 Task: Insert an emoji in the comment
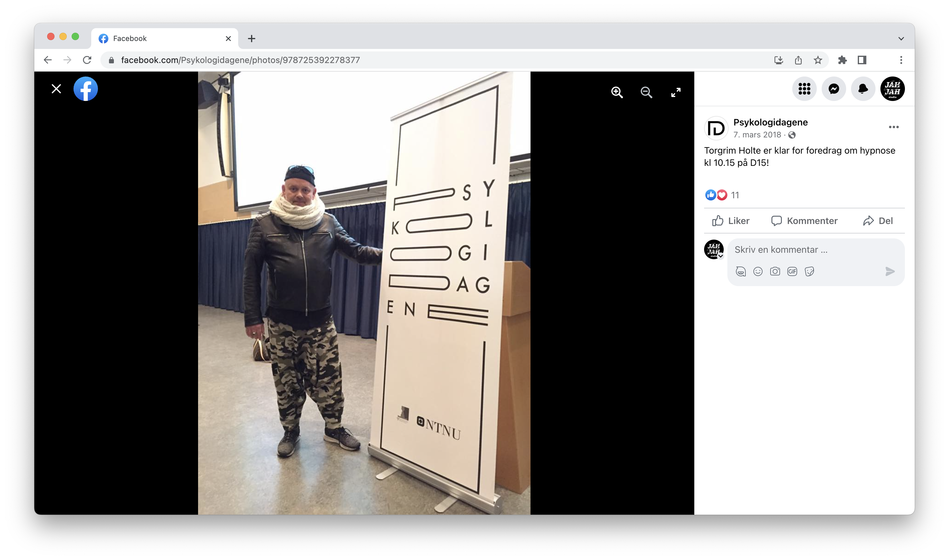point(758,271)
